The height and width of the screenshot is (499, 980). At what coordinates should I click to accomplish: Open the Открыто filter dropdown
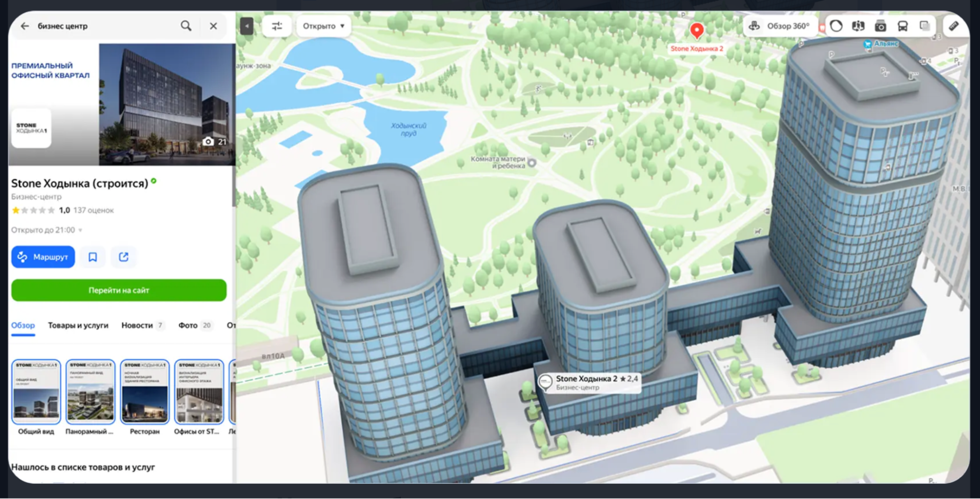click(324, 26)
